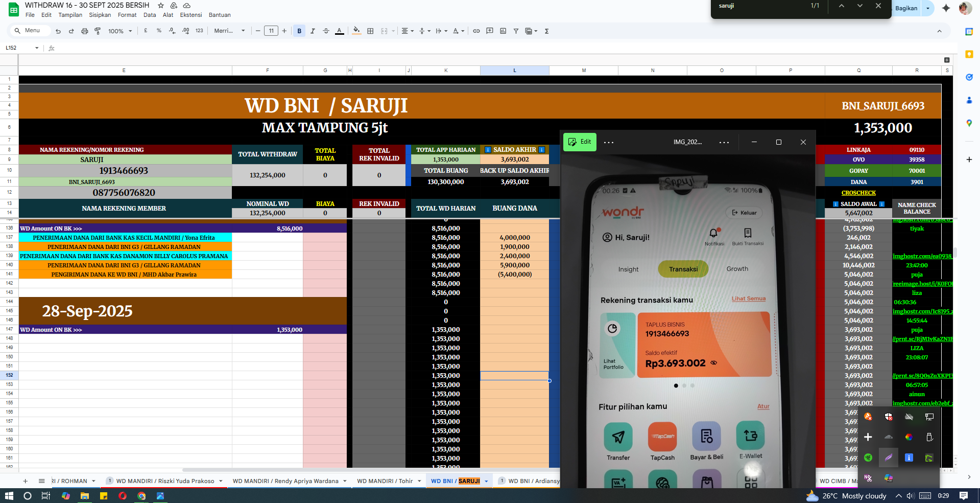Image resolution: width=980 pixels, height=503 pixels.
Task: Open the text color picker
Action: [339, 31]
